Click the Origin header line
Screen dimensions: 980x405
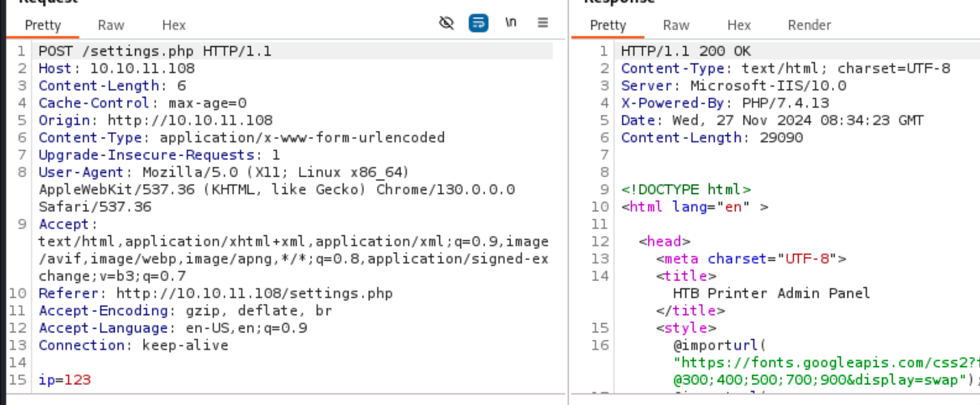pyautogui.click(x=155, y=120)
